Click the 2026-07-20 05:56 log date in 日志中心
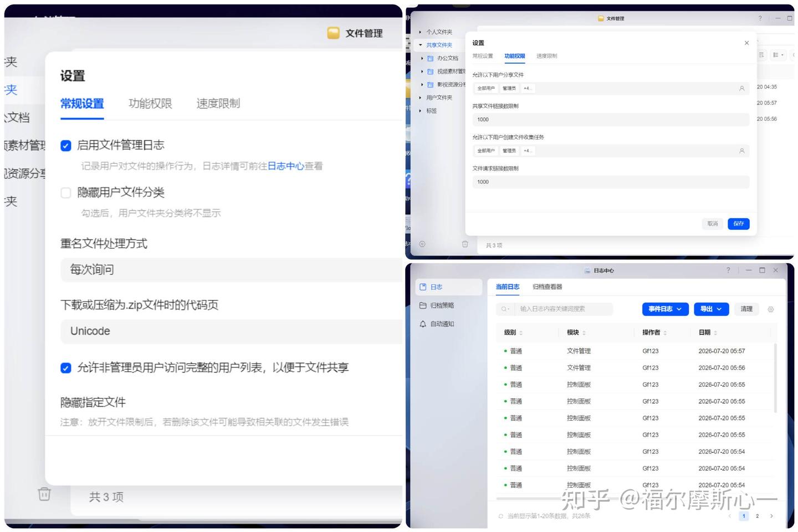Viewport: 798px width, 532px height. tap(722, 368)
